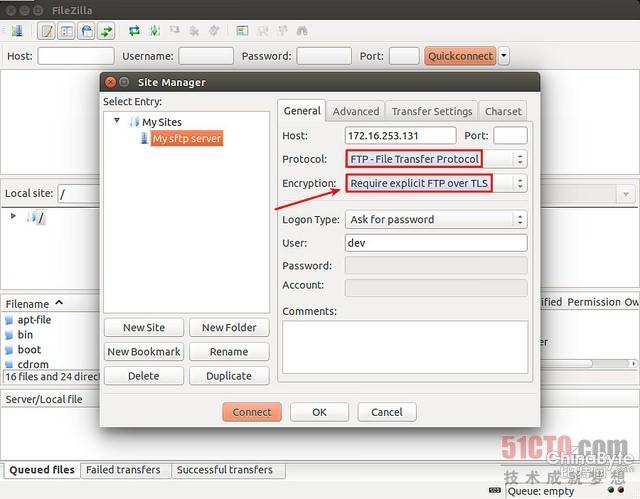Open the Encryption dropdown

click(436, 183)
